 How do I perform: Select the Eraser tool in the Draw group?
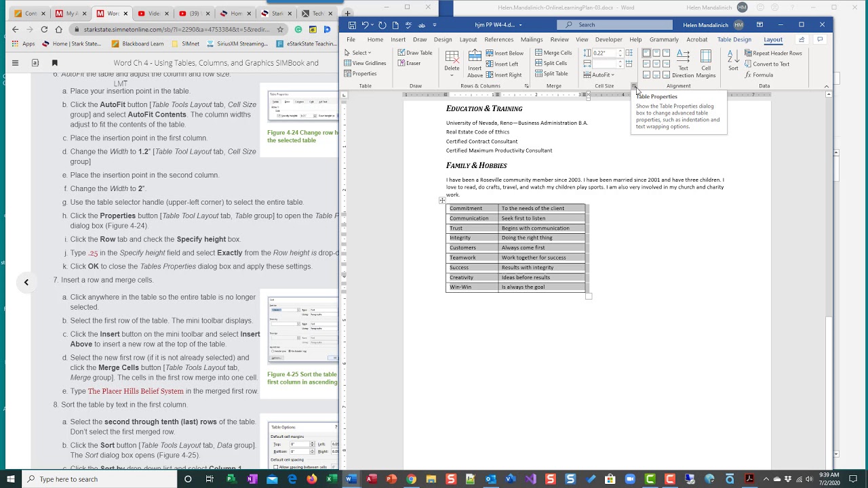pyautogui.click(x=410, y=63)
